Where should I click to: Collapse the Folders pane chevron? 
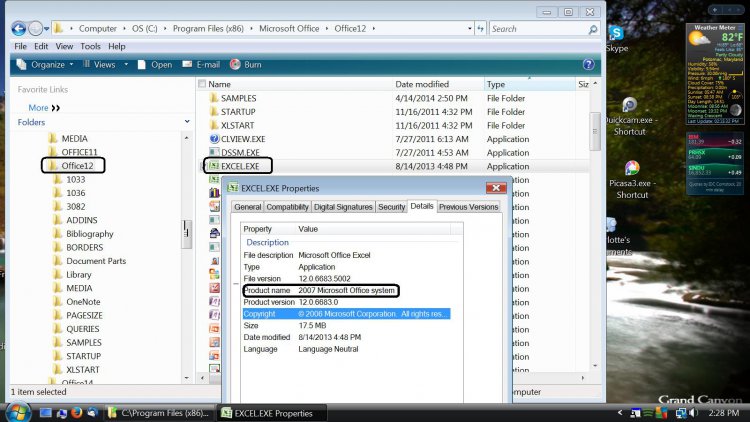point(187,122)
